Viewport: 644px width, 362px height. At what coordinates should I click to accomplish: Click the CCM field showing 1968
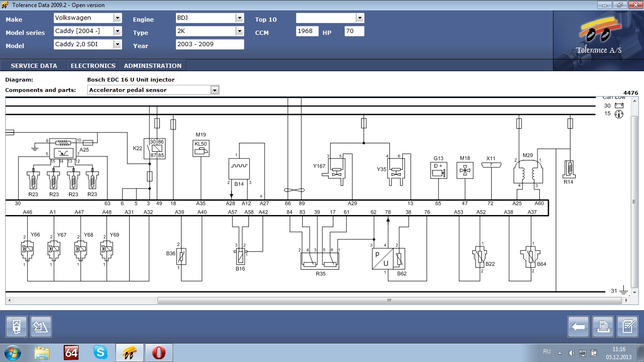307,31
